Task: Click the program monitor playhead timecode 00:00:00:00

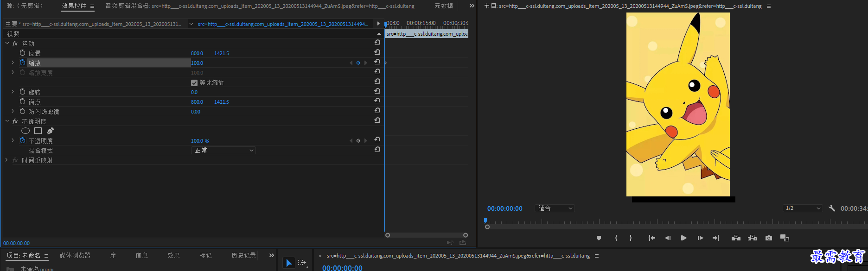Action: pyautogui.click(x=504, y=208)
